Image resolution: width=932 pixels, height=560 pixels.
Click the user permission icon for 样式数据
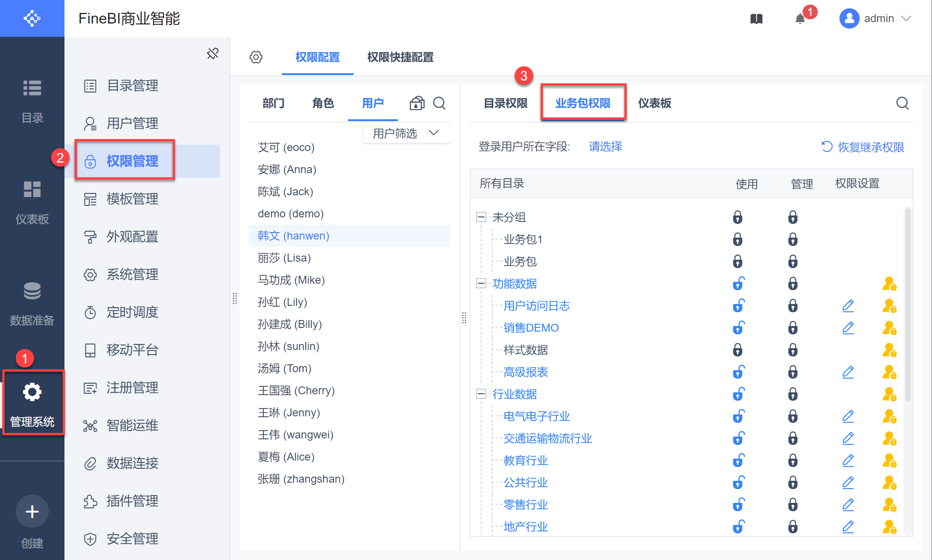click(x=889, y=350)
